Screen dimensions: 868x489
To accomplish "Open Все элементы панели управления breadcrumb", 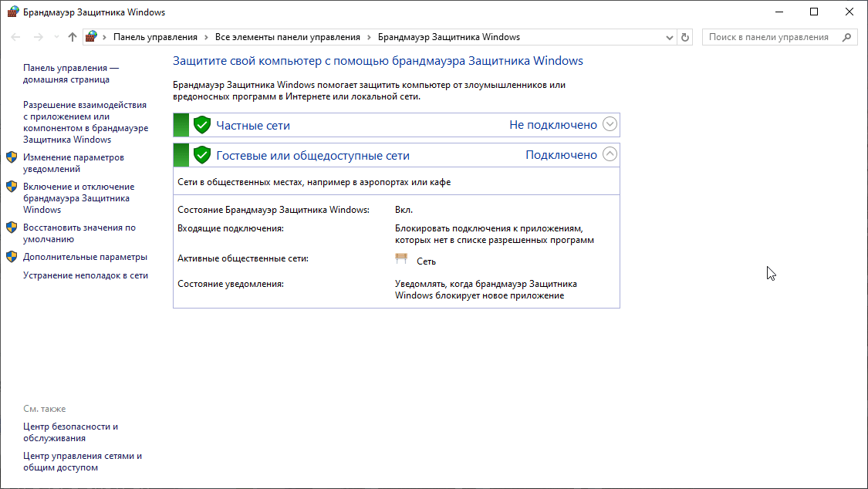I will [x=289, y=35].
